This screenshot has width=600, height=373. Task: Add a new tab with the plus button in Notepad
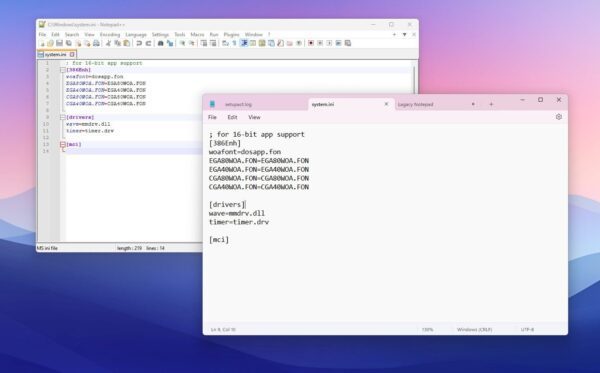(491, 104)
